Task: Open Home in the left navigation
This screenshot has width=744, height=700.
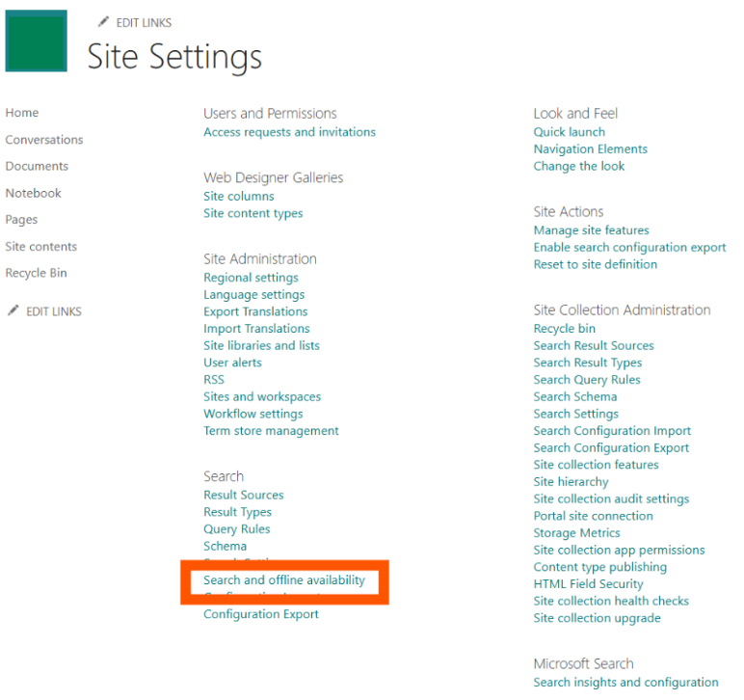Action: [x=22, y=113]
